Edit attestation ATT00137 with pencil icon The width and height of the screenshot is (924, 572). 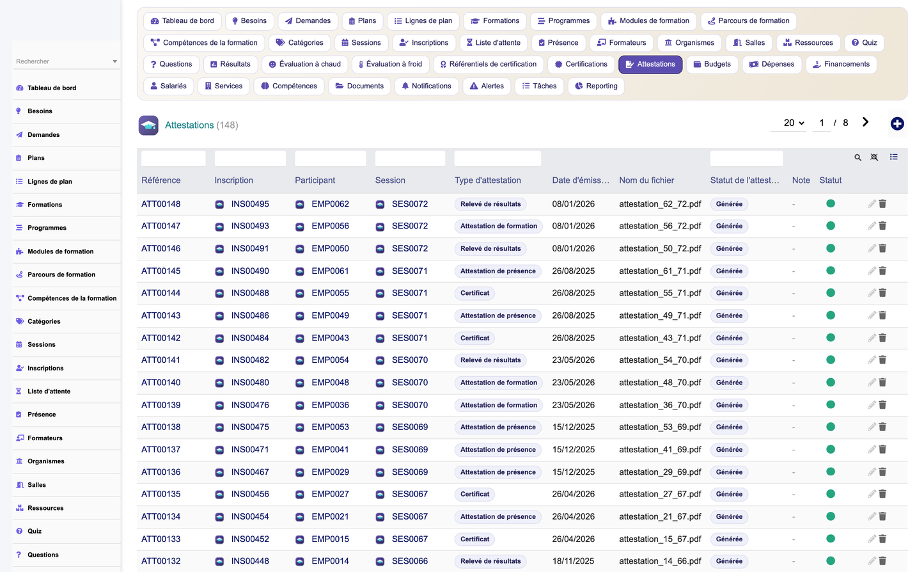pos(872,449)
